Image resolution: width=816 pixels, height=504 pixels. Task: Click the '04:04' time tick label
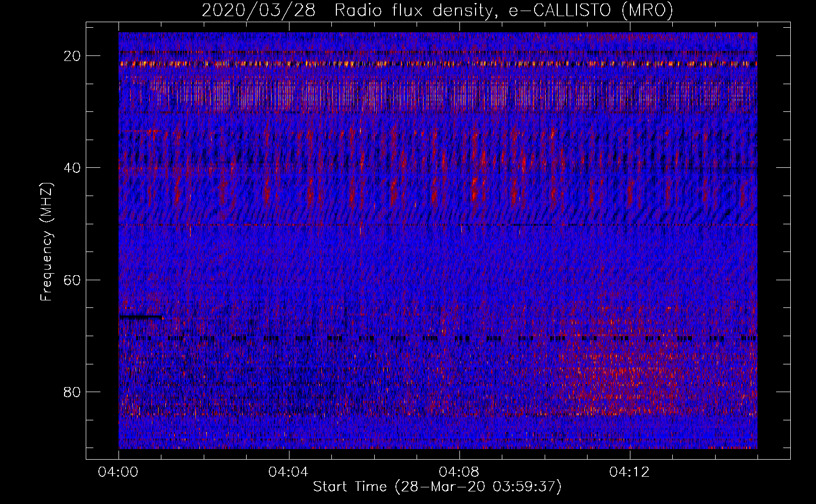pos(289,472)
